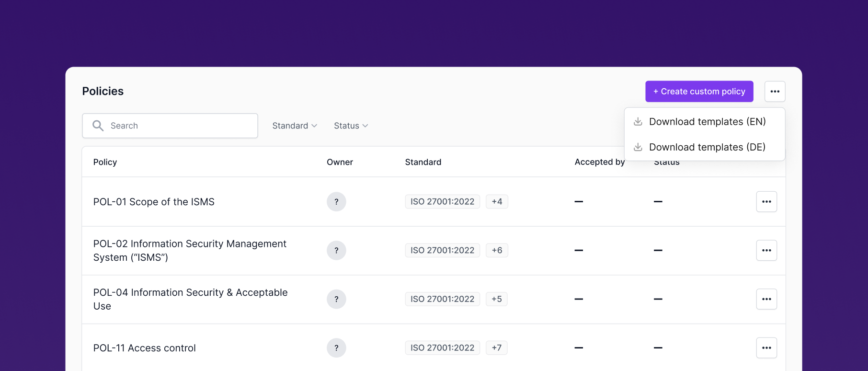Expand the +4 standards badge on POL-01
This screenshot has height=371, width=868.
pyautogui.click(x=497, y=202)
